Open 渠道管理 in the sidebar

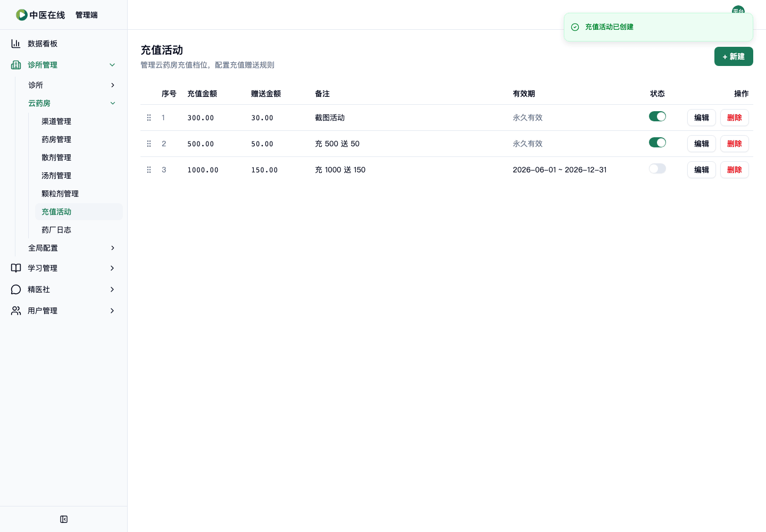point(79,121)
